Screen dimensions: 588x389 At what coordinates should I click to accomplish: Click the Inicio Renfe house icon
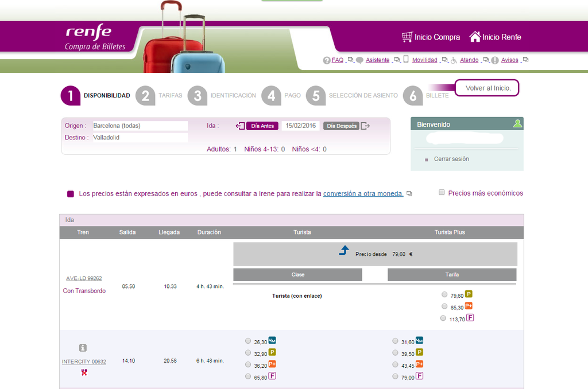(x=475, y=36)
